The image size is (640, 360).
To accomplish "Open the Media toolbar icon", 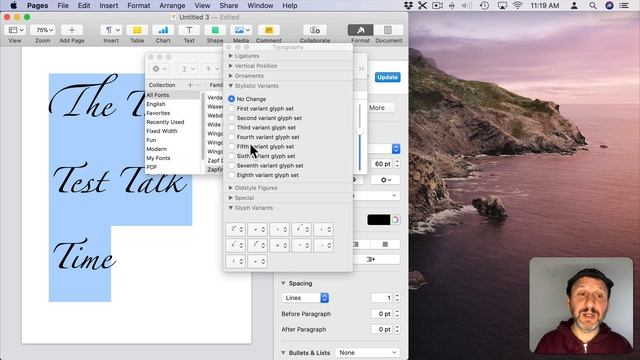I will 241,30.
